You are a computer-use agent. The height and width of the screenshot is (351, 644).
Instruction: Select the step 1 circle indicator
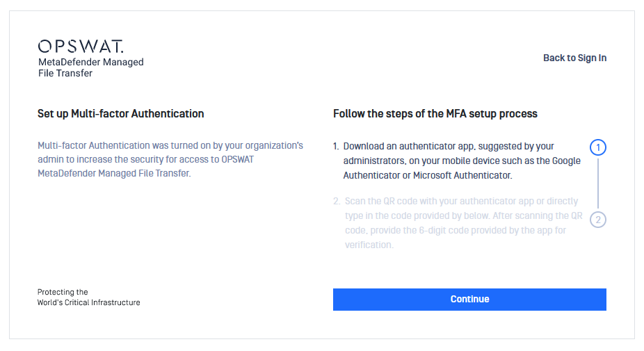pyautogui.click(x=598, y=147)
